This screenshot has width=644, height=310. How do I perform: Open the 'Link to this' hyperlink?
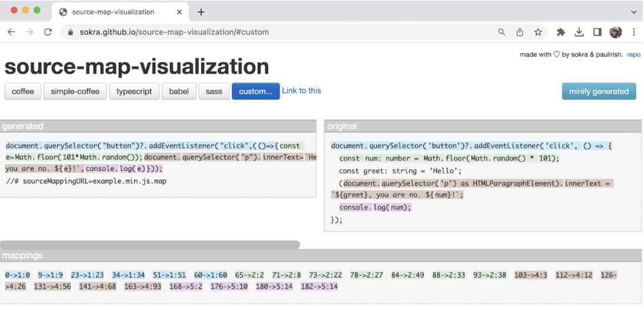click(301, 90)
